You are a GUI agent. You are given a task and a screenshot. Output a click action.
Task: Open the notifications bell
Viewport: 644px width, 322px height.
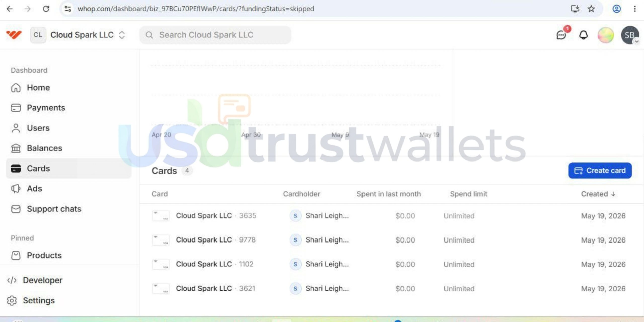point(584,35)
